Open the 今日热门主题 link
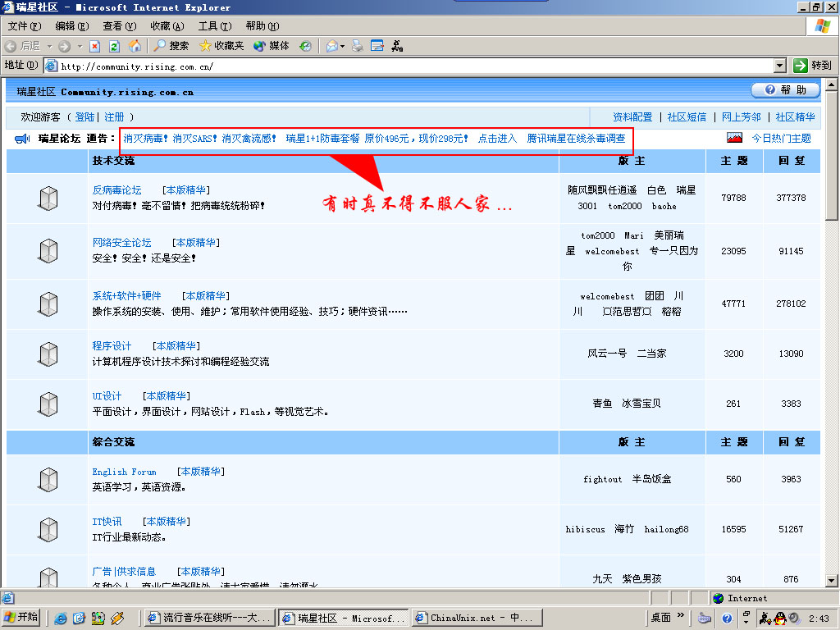Viewport: 840px width, 630px height. tap(781, 138)
